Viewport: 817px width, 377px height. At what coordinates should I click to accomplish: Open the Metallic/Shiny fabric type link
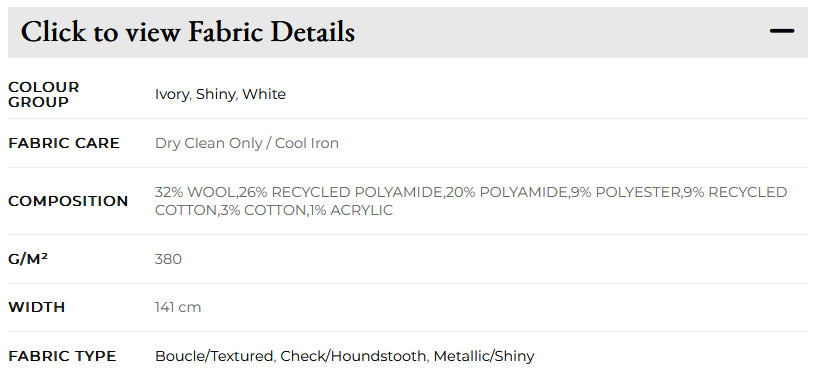[484, 356]
